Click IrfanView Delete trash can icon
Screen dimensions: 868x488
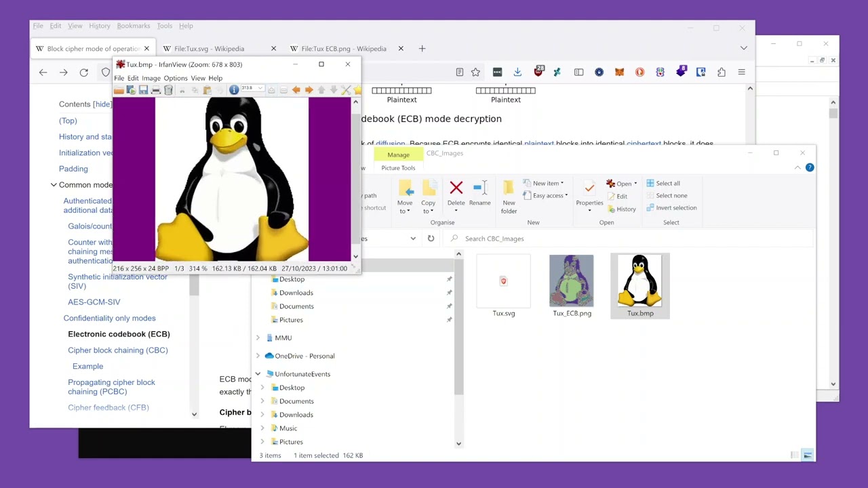coord(168,90)
